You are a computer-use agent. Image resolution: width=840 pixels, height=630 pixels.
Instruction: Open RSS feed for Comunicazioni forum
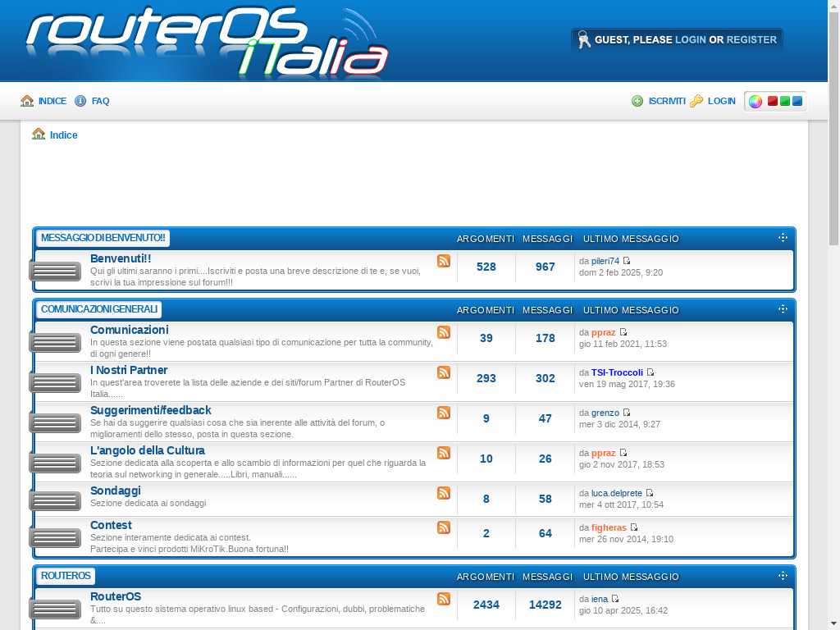pyautogui.click(x=444, y=332)
